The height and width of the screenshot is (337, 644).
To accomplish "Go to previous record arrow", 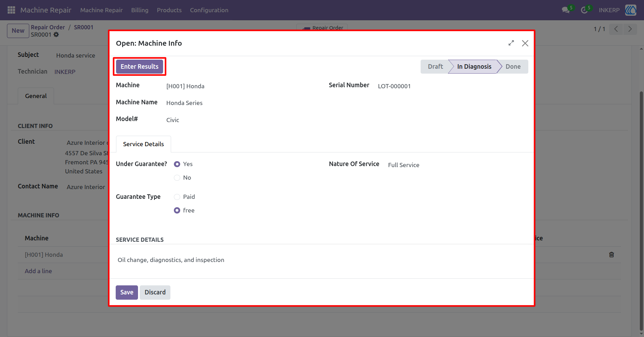I will tap(616, 29).
